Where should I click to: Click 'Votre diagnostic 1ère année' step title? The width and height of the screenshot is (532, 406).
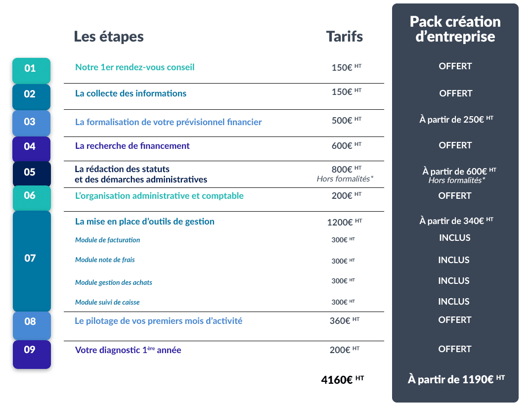coord(128,350)
